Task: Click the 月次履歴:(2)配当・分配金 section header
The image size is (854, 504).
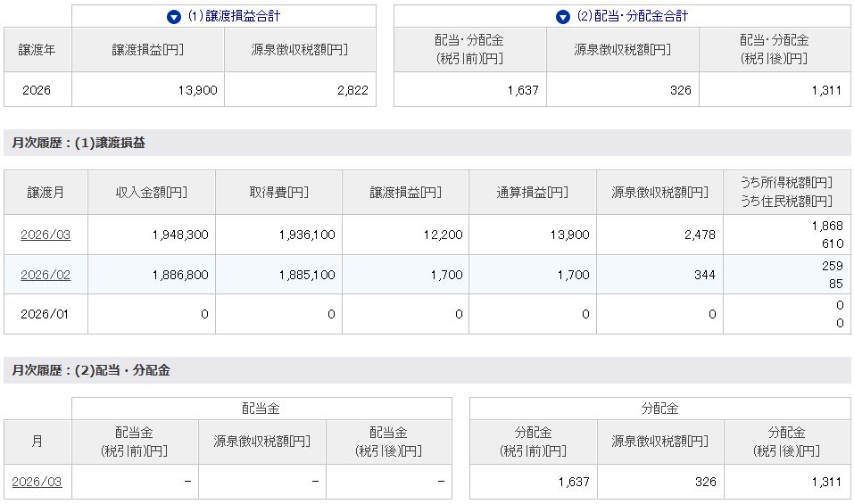Action: (91, 370)
